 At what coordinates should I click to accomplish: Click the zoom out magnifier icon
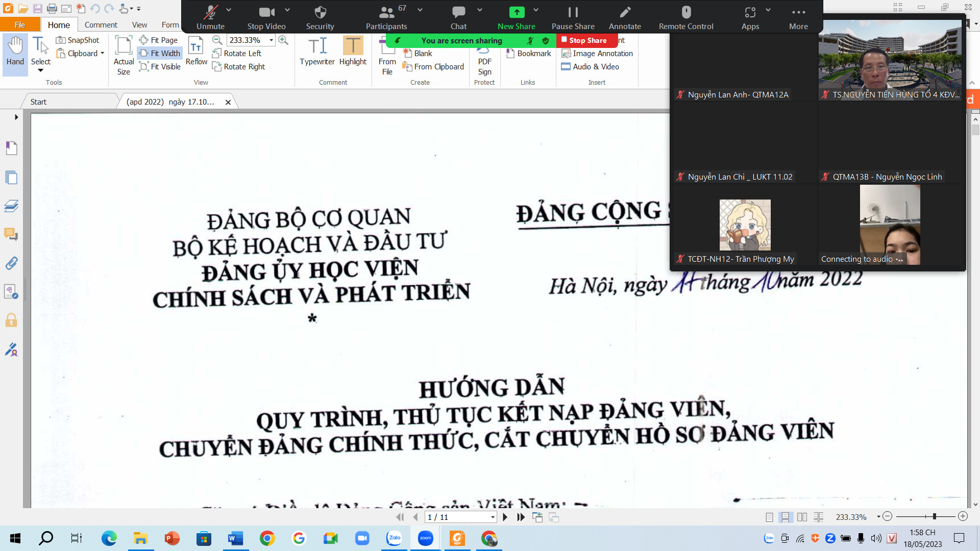click(217, 40)
